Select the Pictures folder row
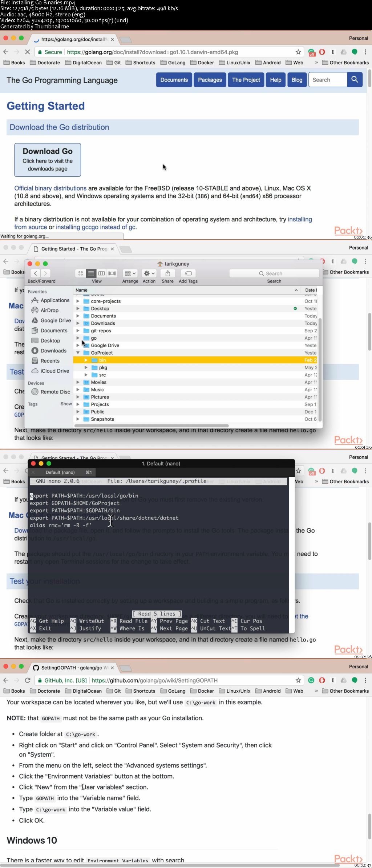372x868 pixels. [195, 397]
